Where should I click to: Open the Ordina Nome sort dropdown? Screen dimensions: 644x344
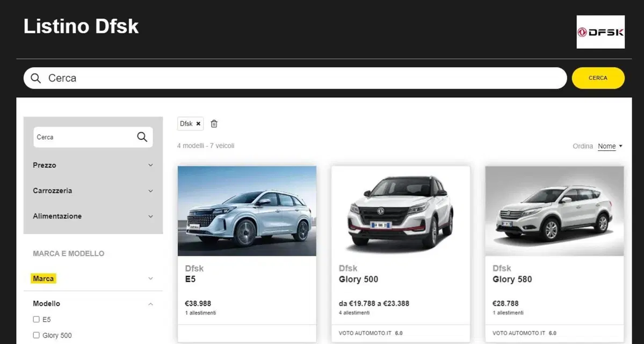(610, 146)
